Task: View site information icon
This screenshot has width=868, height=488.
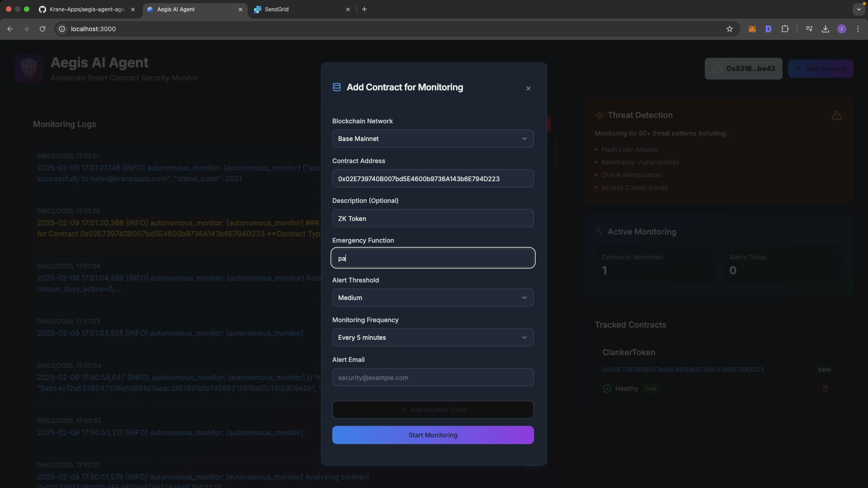Action: [62, 29]
